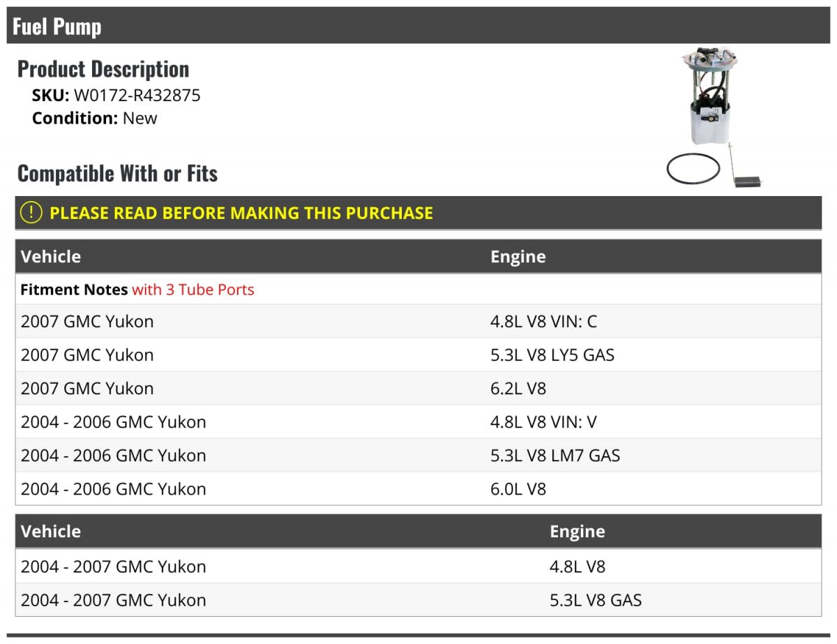Select the 5.3L V8 LM7 GAS engine row
The image size is (837, 644).
click(555, 456)
